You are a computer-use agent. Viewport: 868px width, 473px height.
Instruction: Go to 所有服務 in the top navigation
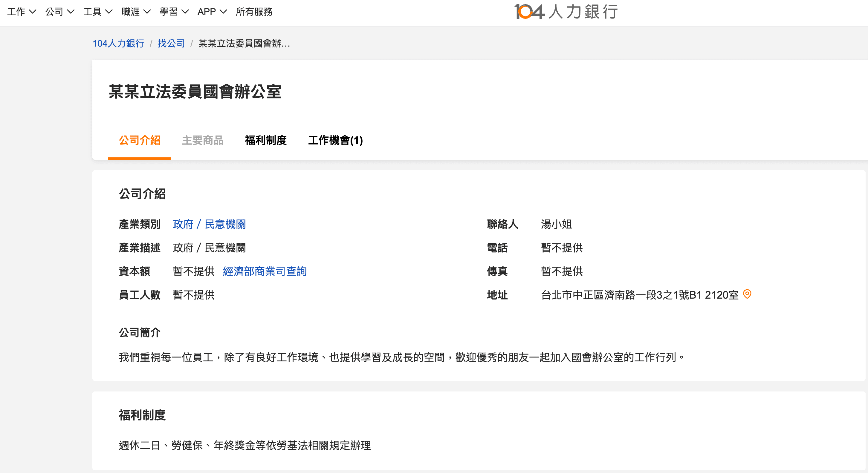click(x=254, y=12)
